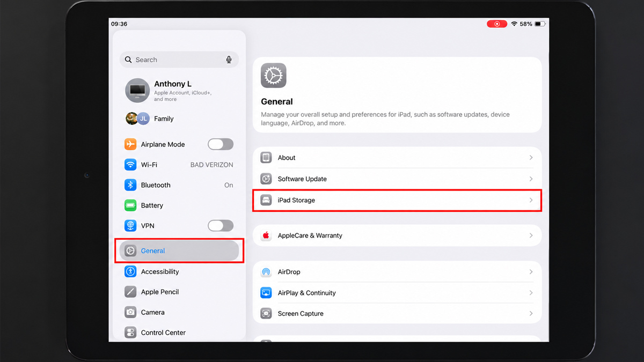
Task: Click the BAD VERIZON network name
Action: (x=212, y=165)
